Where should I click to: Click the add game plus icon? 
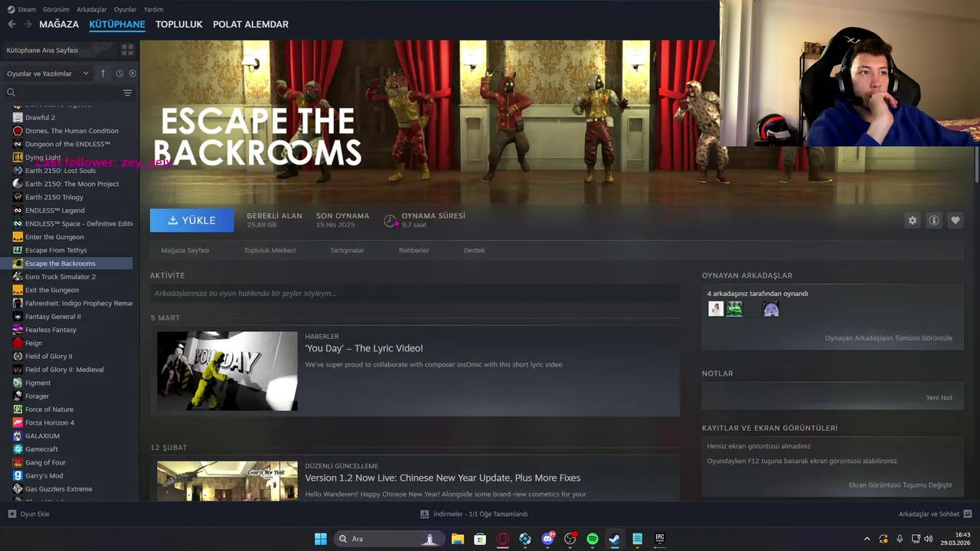[x=11, y=514]
